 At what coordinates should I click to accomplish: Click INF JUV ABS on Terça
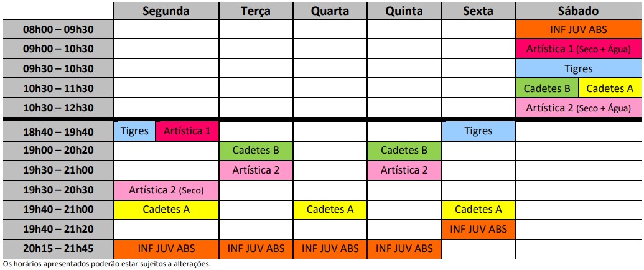256,249
